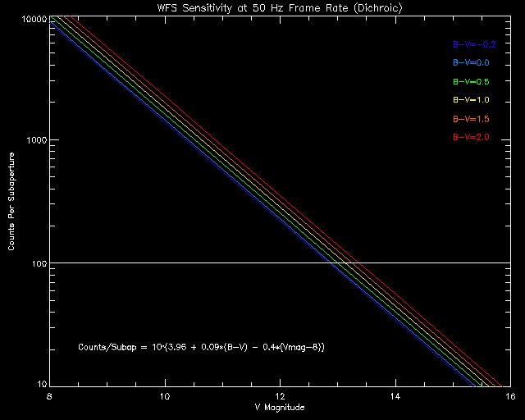Select the green legend entry B-V=0.5
Image resolution: width=525 pixels, height=420 pixels.
pos(471,81)
